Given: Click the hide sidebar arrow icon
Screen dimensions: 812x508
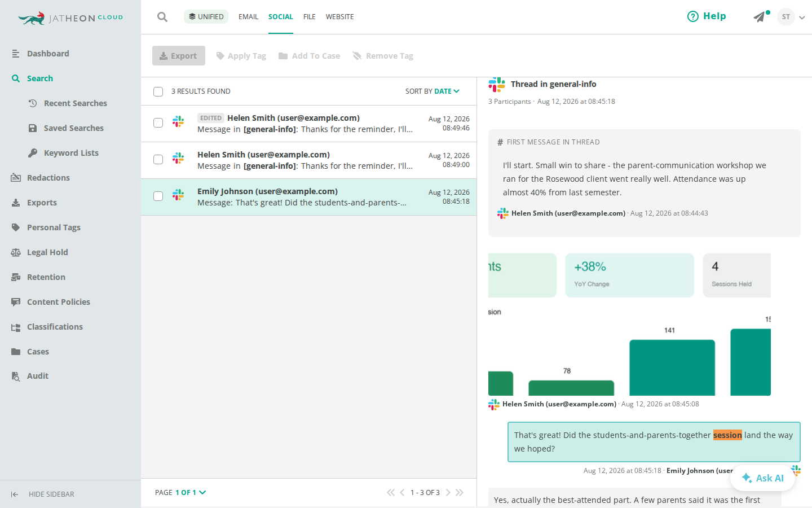Looking at the screenshot, I should point(15,494).
